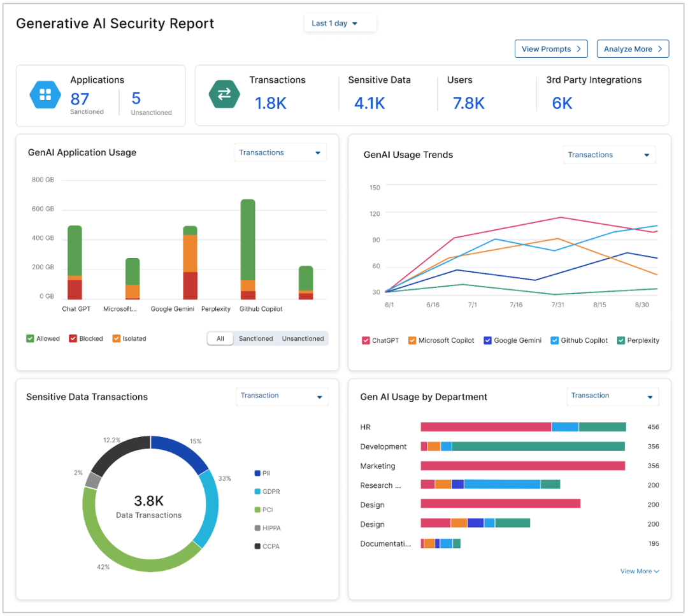Image resolution: width=688 pixels, height=616 pixels.
Task: Click the Applications hexagon icon
Action: point(45,94)
